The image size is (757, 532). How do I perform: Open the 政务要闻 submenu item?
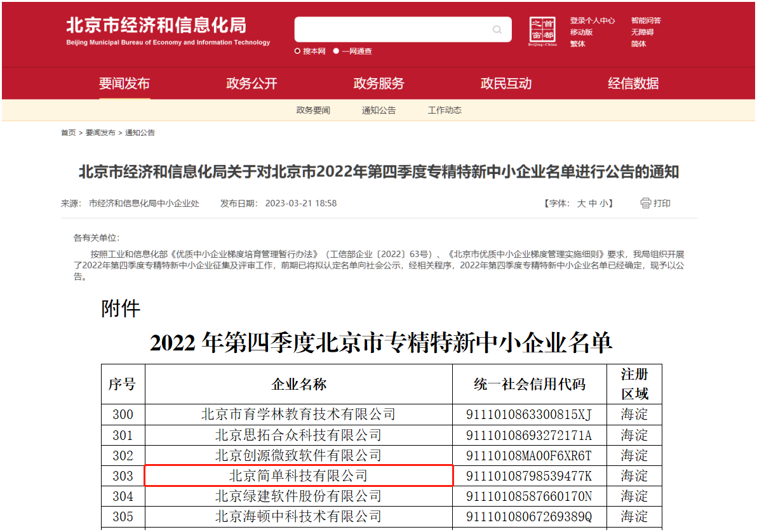pos(313,110)
